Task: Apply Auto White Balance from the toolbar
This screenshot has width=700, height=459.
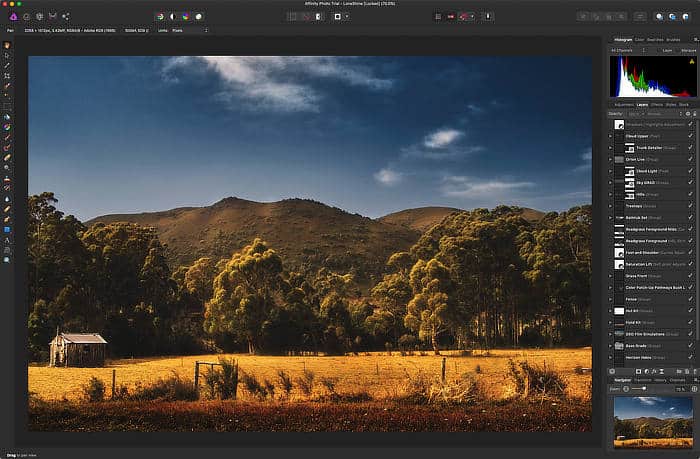Action: pos(199,17)
